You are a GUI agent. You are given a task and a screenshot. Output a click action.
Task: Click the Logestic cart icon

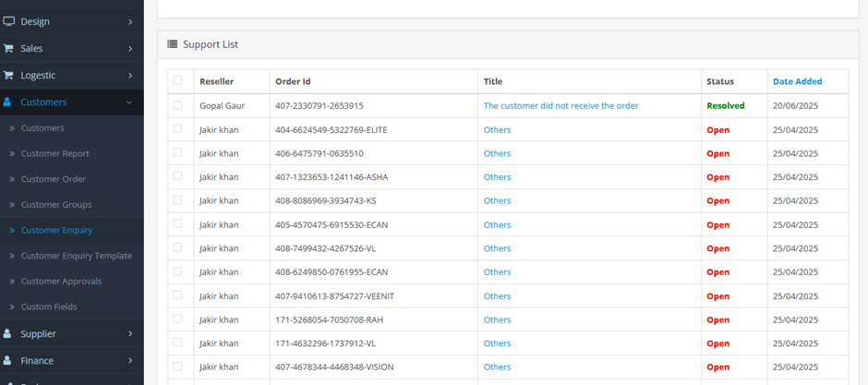[9, 75]
